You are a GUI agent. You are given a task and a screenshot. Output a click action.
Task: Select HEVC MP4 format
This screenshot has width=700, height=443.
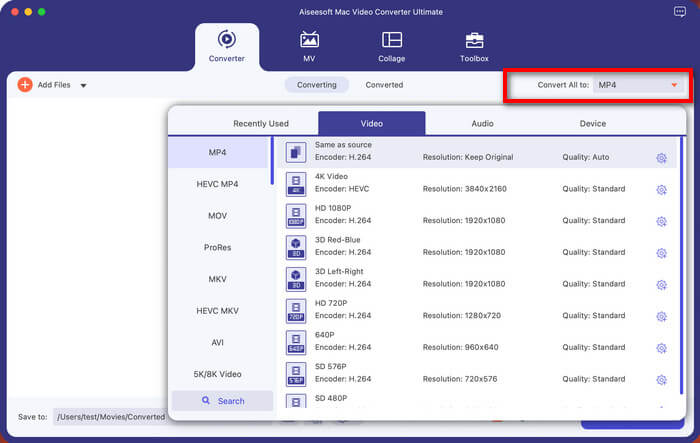click(x=217, y=184)
